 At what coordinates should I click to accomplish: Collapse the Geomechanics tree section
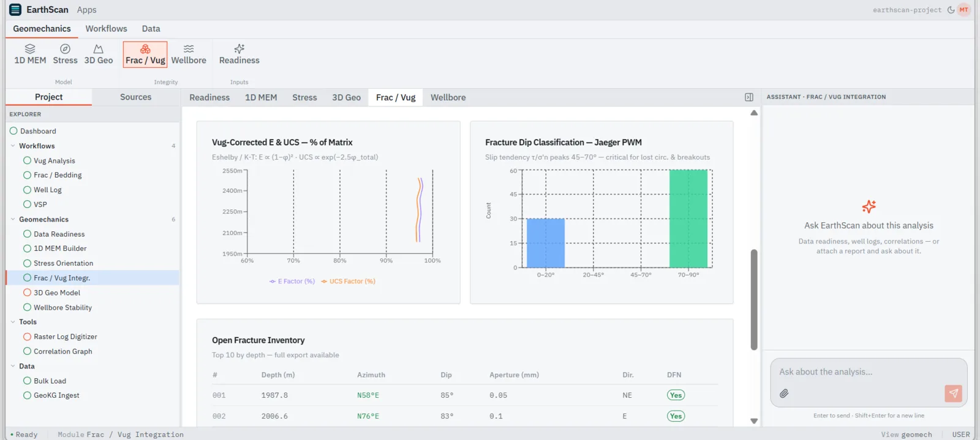pyautogui.click(x=13, y=219)
